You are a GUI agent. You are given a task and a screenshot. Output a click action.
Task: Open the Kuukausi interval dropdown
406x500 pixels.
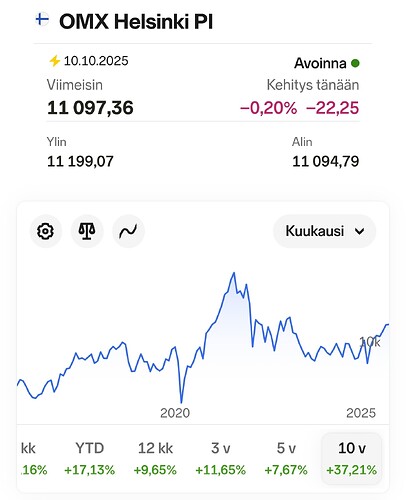[x=324, y=231]
